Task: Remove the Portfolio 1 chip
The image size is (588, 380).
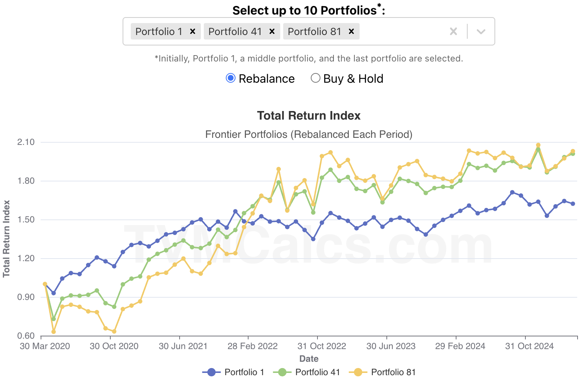Action: [x=193, y=31]
